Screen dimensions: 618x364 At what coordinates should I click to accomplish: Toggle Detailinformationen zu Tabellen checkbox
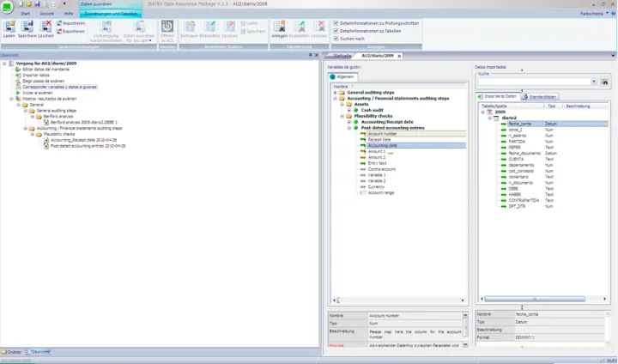click(x=336, y=31)
